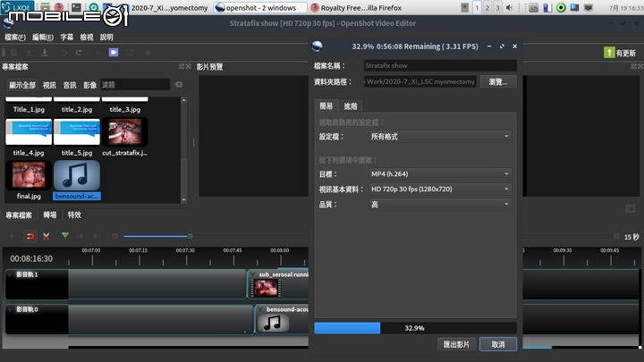The width and height of the screenshot is (644, 362).
Task: Open the Royalty Free Firefox taskbar window
Action: (356, 7)
